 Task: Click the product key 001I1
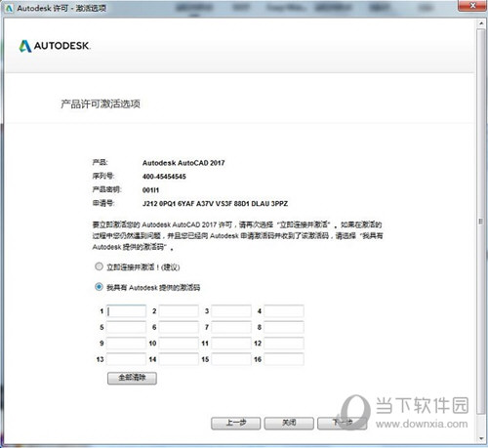[x=150, y=190]
